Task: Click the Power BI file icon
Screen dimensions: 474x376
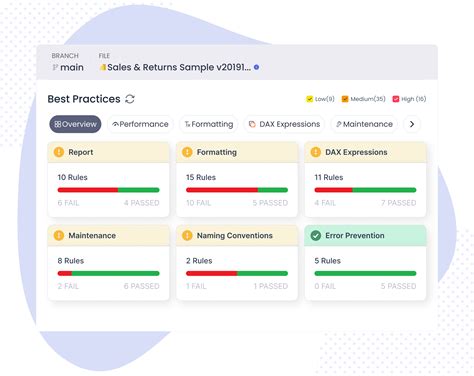Action: (103, 67)
